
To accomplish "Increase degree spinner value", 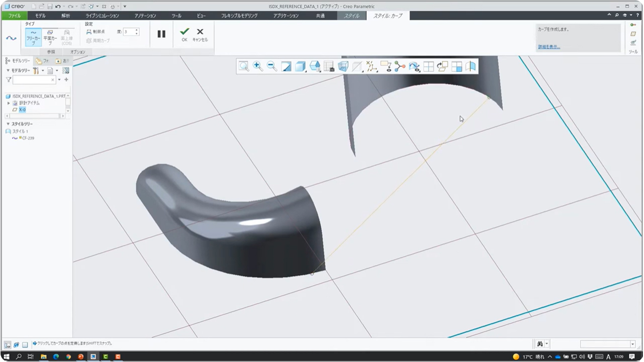I will coord(137,30).
